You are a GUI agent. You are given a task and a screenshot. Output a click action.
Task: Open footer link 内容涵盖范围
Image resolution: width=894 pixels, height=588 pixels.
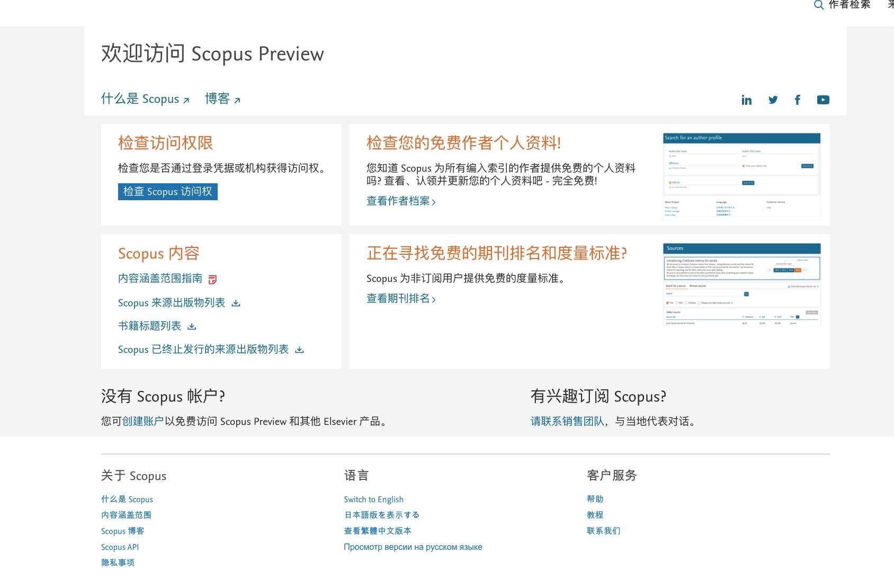(x=126, y=515)
